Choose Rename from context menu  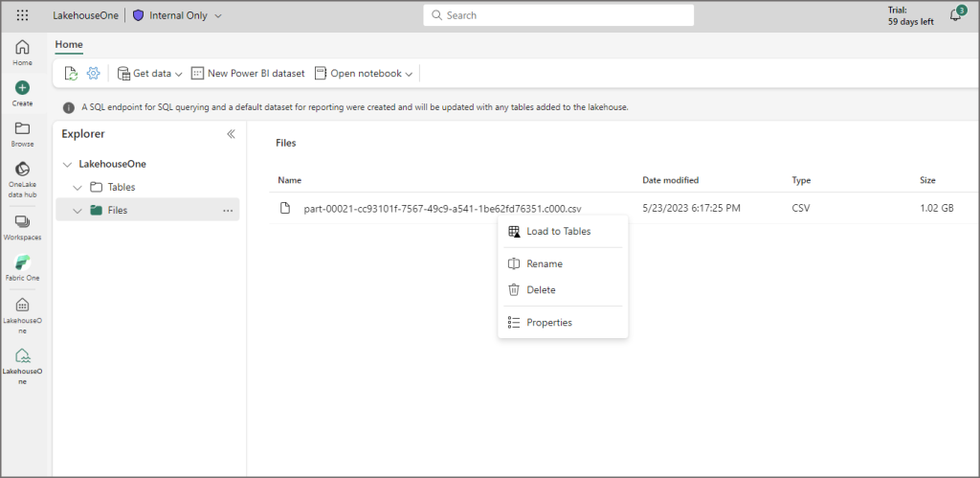[563, 264]
